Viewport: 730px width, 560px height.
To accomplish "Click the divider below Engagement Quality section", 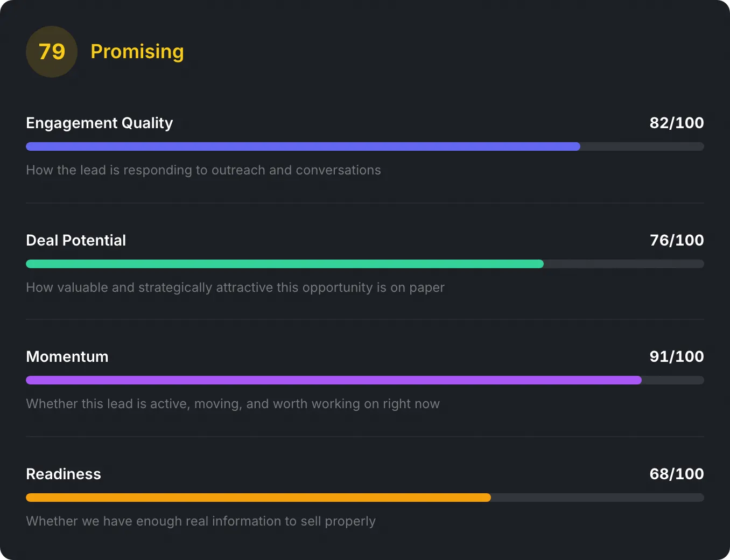I will point(365,203).
